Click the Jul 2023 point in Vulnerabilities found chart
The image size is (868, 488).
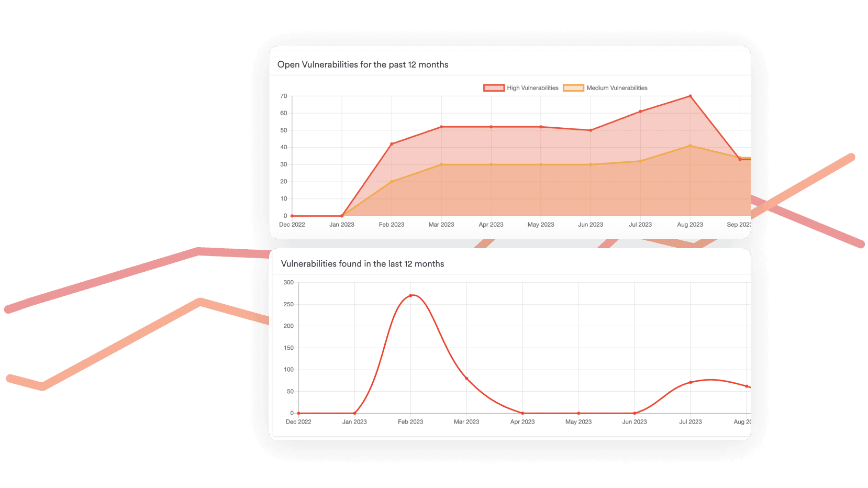(x=691, y=382)
